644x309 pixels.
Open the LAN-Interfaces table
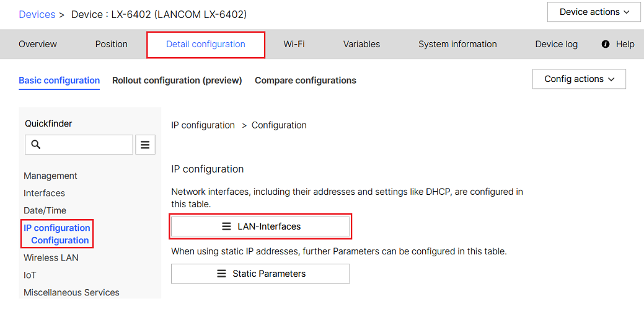coord(260,226)
